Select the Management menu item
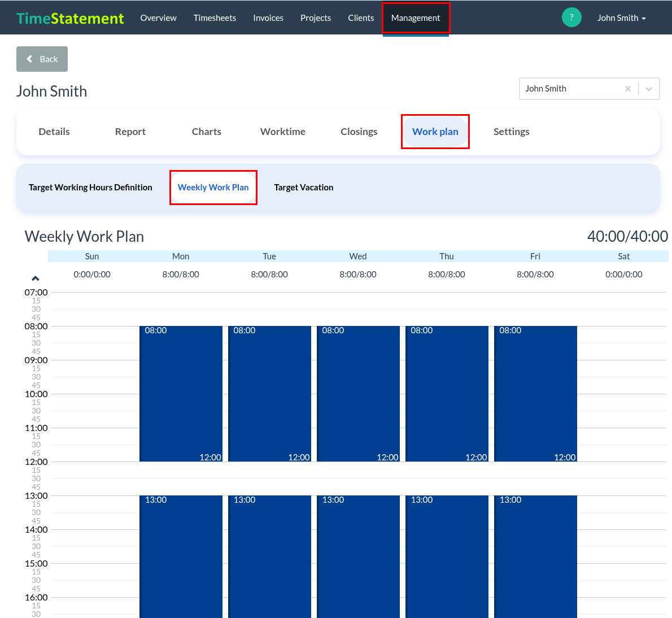 click(x=416, y=18)
